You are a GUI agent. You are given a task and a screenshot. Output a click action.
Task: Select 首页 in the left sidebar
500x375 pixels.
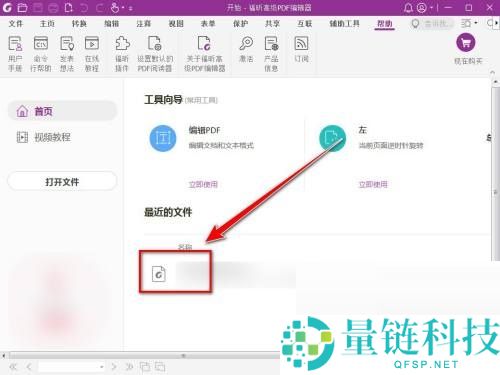click(62, 111)
